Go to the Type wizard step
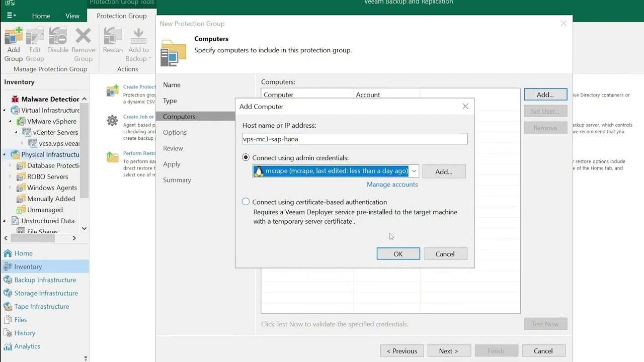 tap(170, 101)
